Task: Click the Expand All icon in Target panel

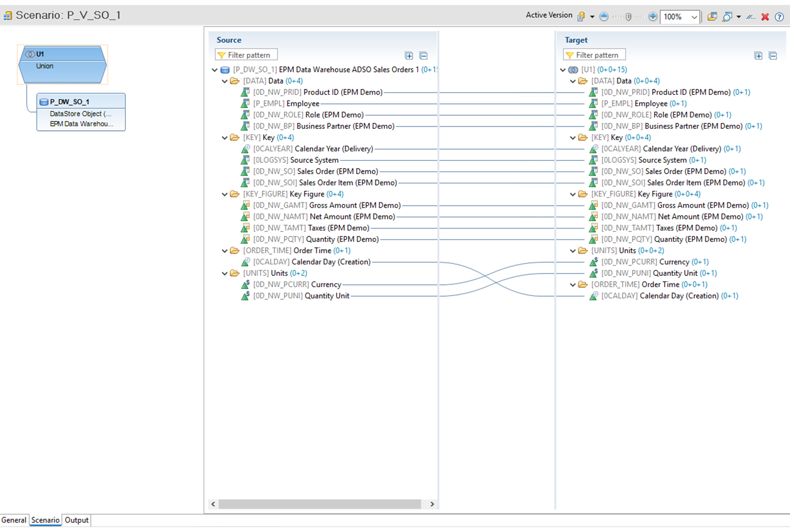Action: click(758, 56)
